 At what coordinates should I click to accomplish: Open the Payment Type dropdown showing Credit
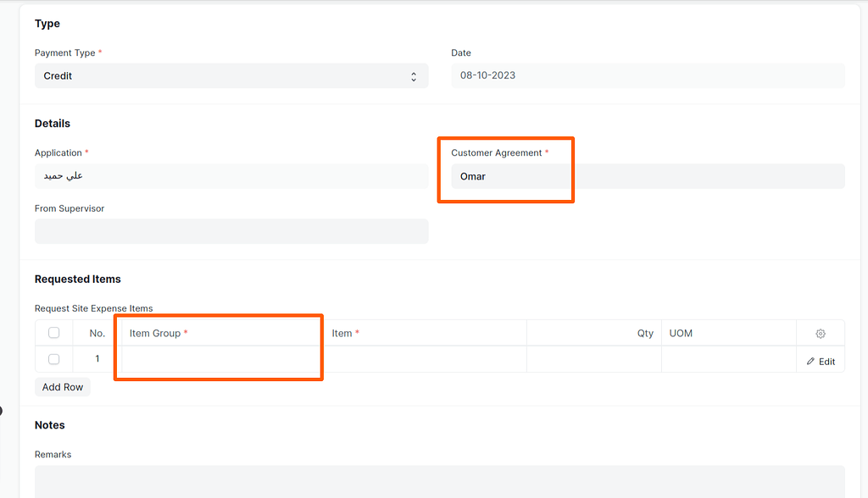pos(231,76)
